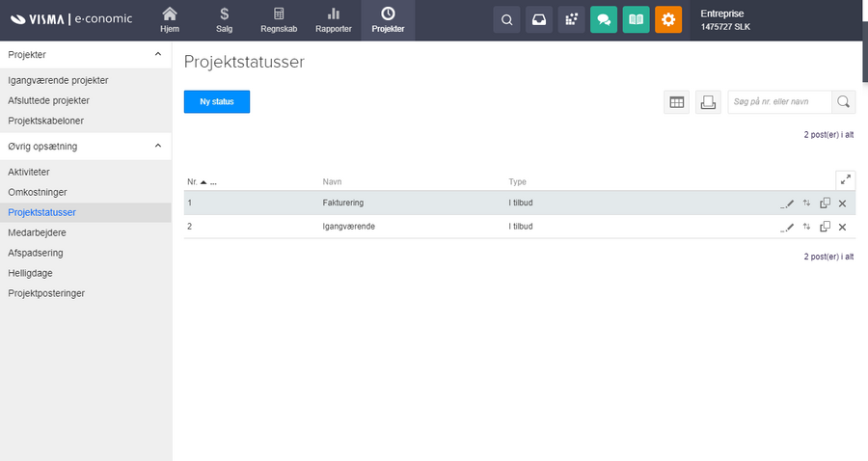
Task: Click the print icon above table
Action: [708, 102]
